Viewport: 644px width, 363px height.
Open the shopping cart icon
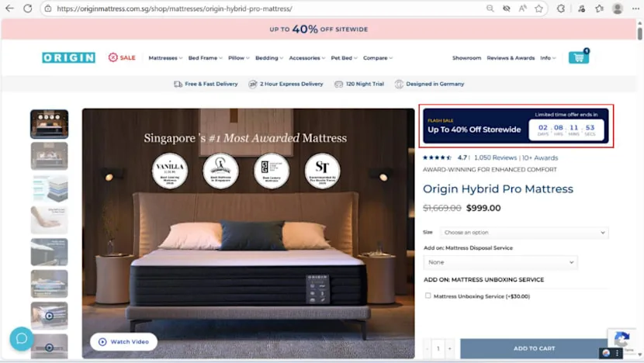579,57
